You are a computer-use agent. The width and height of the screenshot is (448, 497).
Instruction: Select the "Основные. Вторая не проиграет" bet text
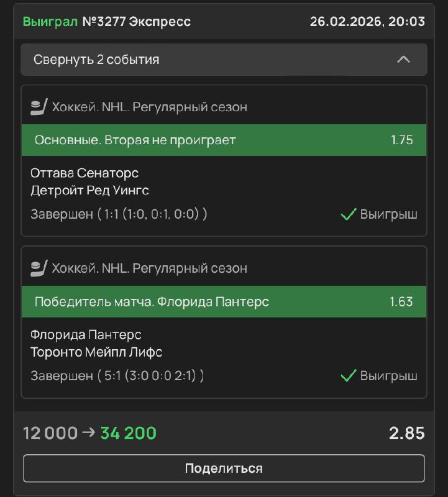[135, 140]
